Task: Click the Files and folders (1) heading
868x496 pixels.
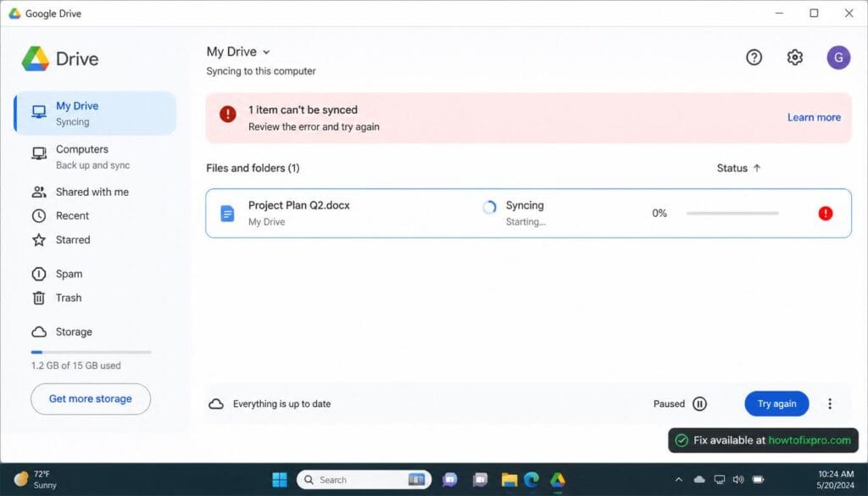Action: 253,168
